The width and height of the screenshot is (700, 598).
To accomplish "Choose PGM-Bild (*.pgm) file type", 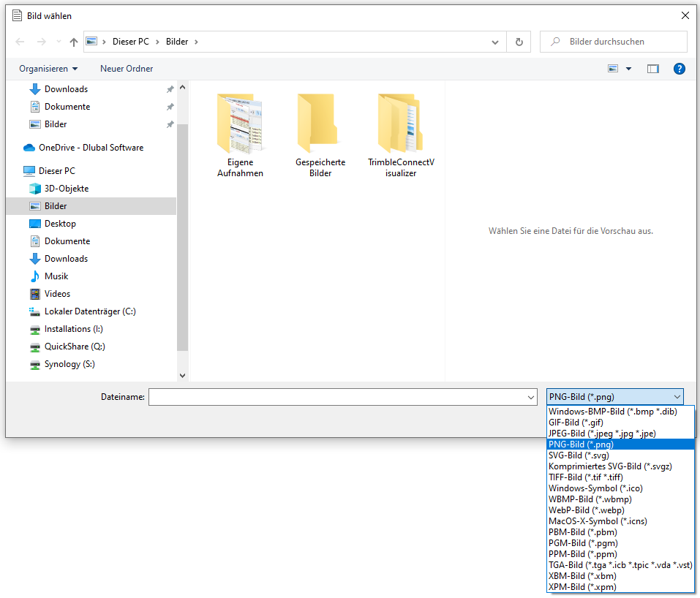I will click(620, 543).
